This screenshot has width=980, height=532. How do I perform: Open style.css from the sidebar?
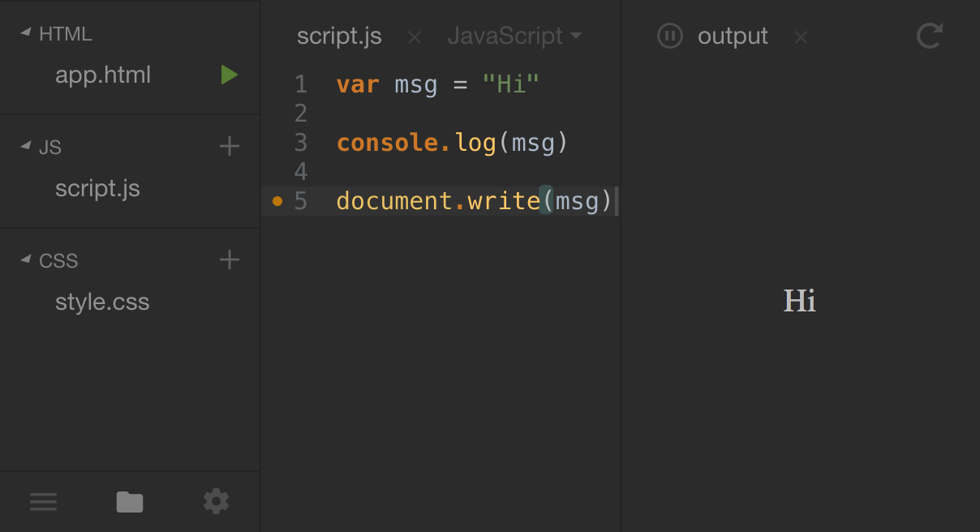(x=102, y=302)
